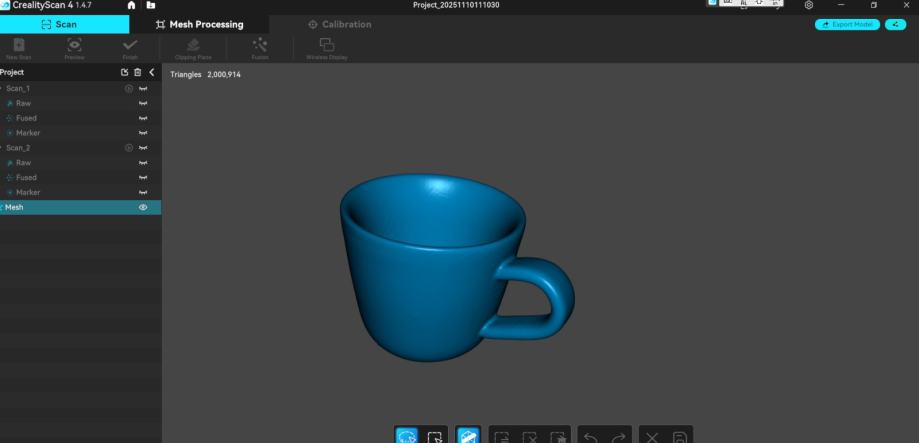
Task: Expand the Scan_1 tree node
Action: click(x=2, y=89)
